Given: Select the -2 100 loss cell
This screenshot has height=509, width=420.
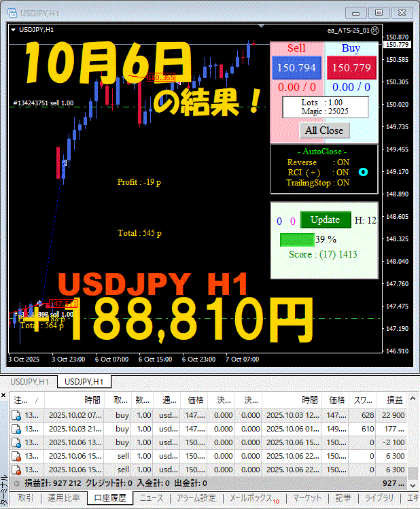Looking at the screenshot, I should [x=393, y=442].
